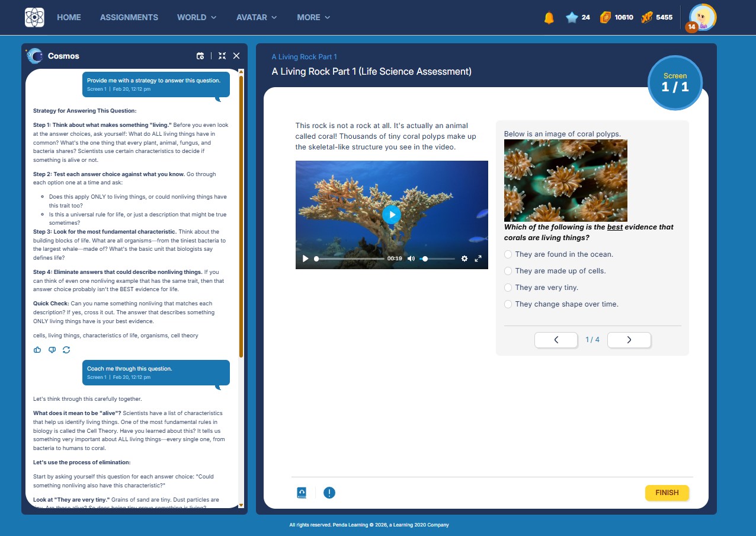756x536 pixels.
Task: Go to the ASSIGNMENTS page
Action: (129, 17)
